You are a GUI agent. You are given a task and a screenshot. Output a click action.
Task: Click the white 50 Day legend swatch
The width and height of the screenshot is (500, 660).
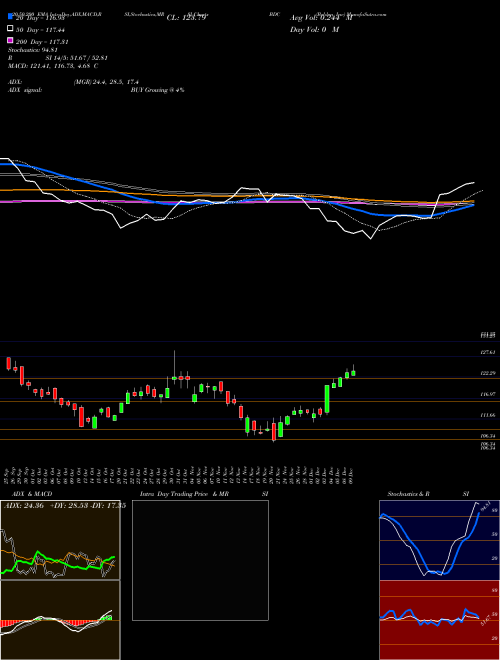10,29
